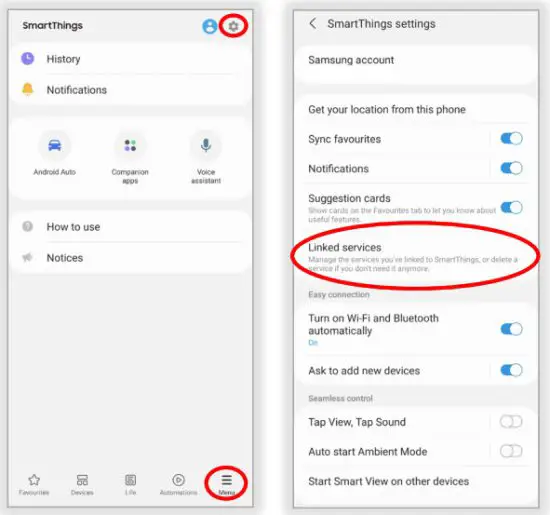Tap the How to use question icon
Viewport: 550px width, 515px height.
[28, 226]
